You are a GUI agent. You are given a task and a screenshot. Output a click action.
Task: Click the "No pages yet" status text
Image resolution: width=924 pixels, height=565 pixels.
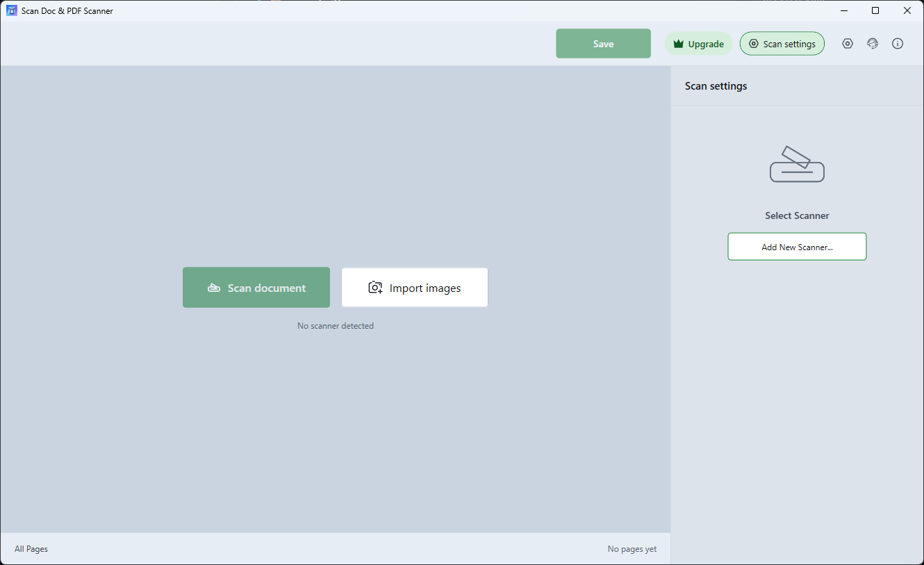click(x=632, y=549)
